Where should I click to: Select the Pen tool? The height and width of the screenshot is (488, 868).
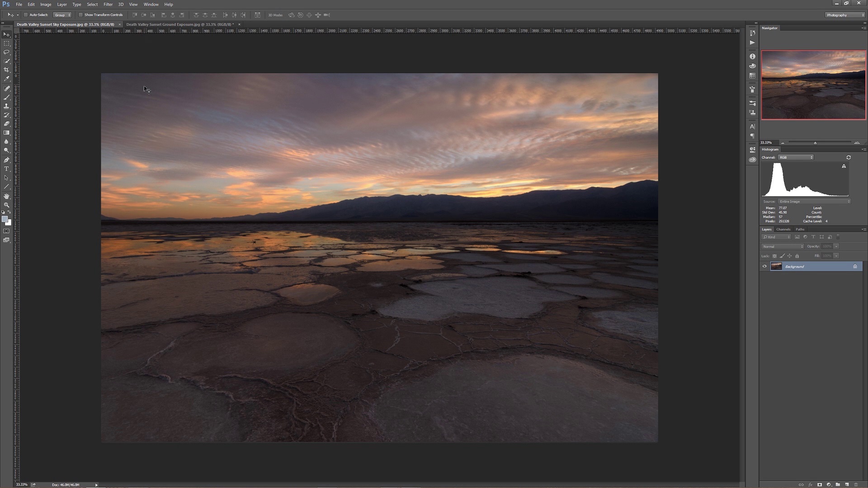(6, 160)
